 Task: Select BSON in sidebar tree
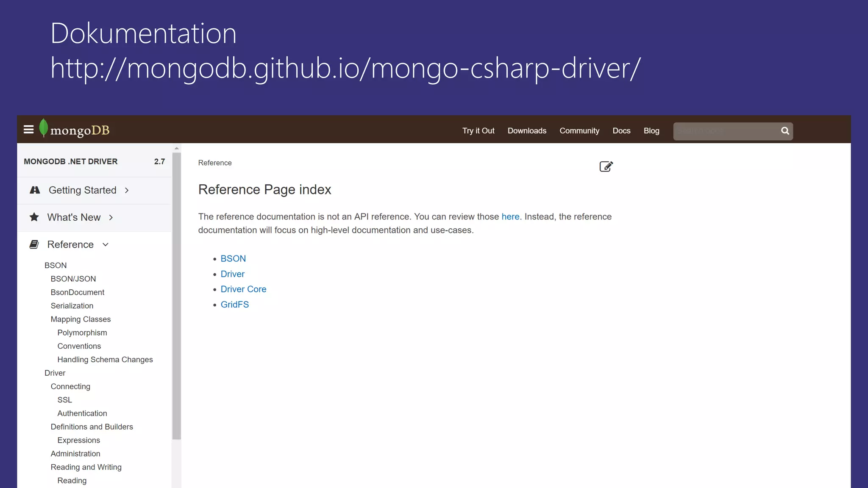pos(56,265)
